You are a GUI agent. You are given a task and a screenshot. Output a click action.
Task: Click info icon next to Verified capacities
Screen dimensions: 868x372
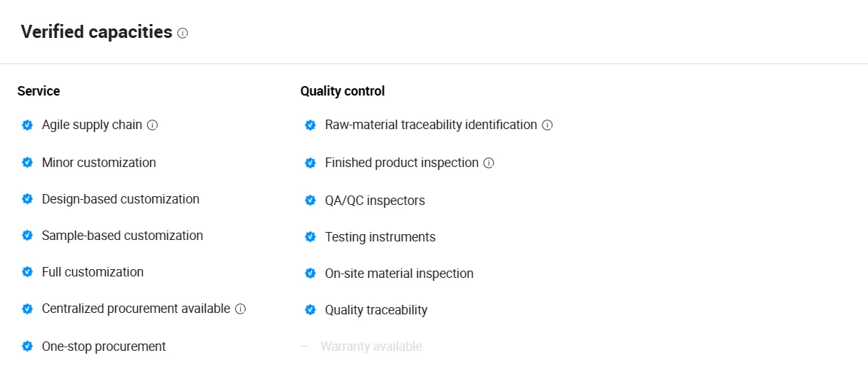(182, 34)
